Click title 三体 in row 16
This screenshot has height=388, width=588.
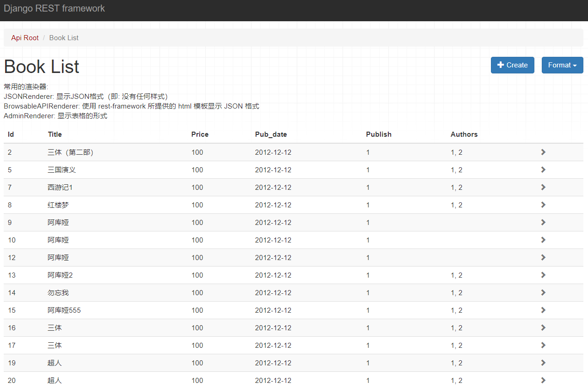[x=55, y=328]
